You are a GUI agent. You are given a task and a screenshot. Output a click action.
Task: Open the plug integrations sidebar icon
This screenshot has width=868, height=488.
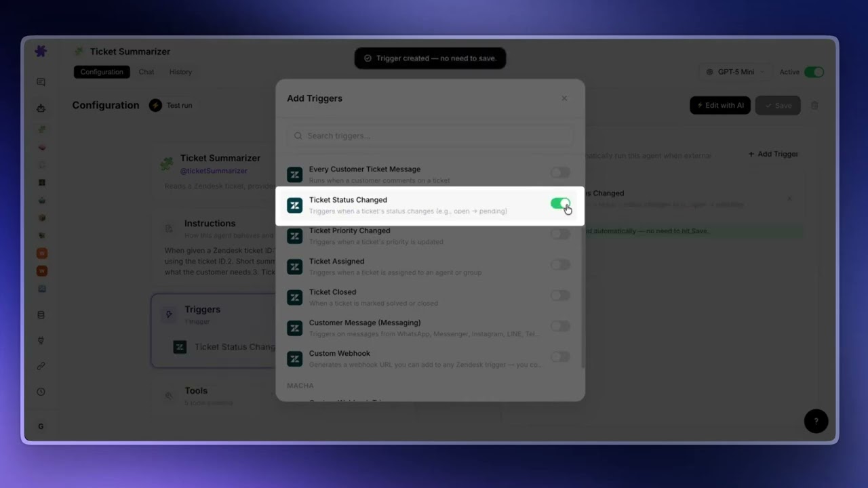41,341
